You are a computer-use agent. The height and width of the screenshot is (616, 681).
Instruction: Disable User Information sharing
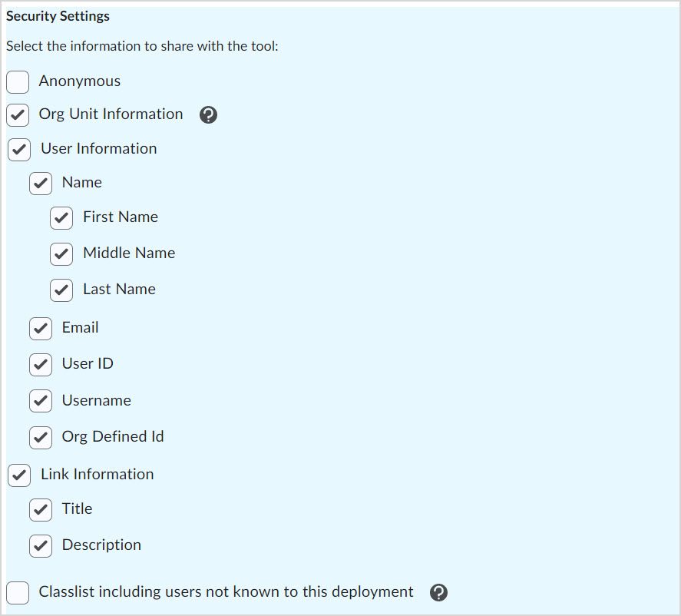(x=19, y=149)
